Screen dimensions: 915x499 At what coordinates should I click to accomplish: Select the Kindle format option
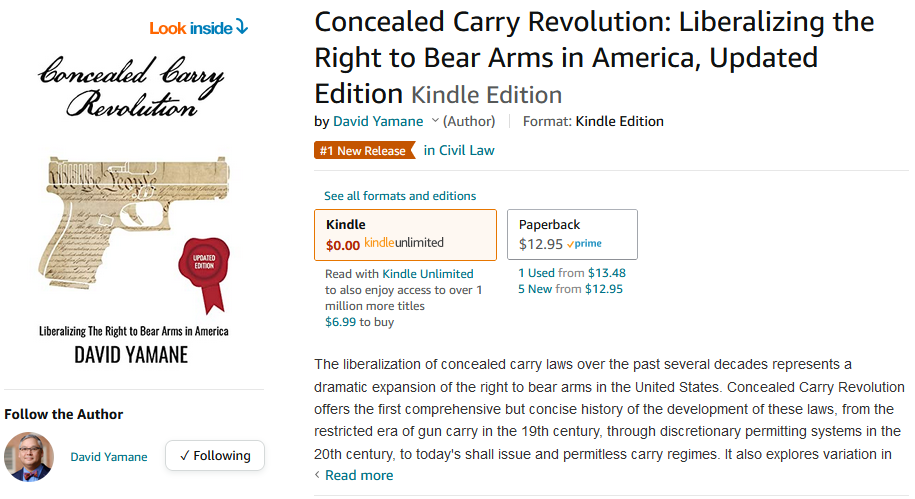pyautogui.click(x=405, y=234)
